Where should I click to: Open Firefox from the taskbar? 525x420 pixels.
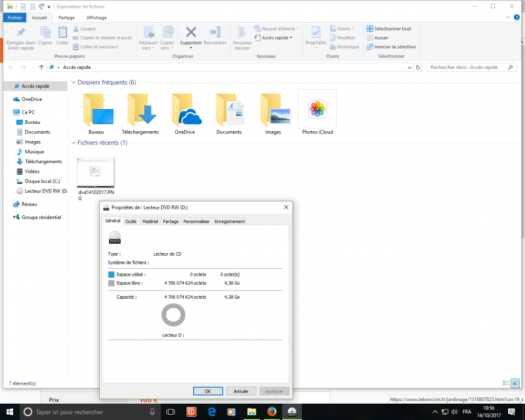(x=271, y=412)
